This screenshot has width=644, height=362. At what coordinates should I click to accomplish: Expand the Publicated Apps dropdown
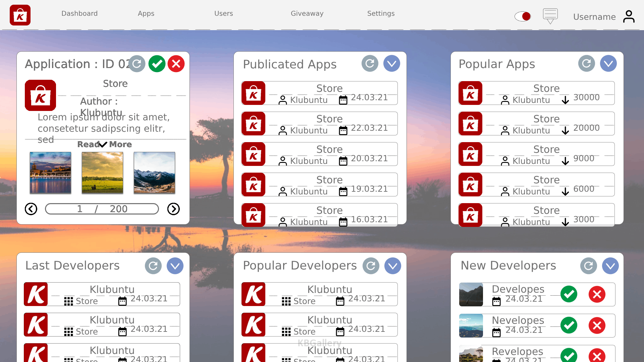coord(392,63)
